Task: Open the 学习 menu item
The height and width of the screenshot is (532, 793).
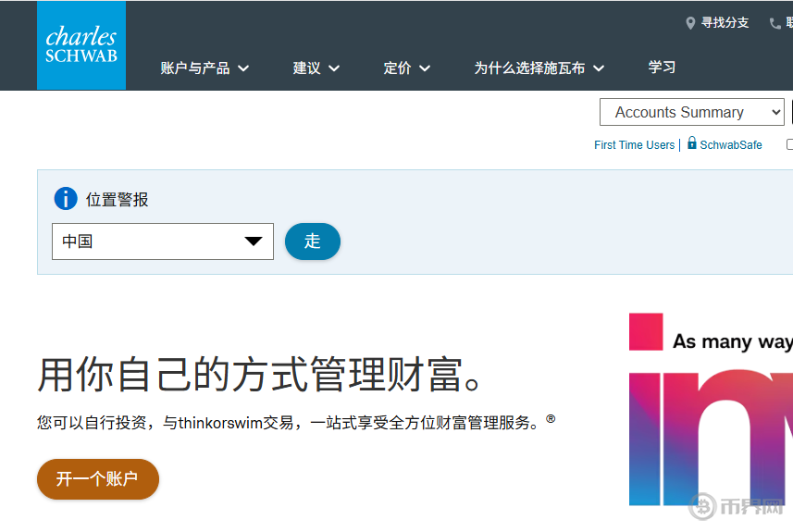Action: 662,68
